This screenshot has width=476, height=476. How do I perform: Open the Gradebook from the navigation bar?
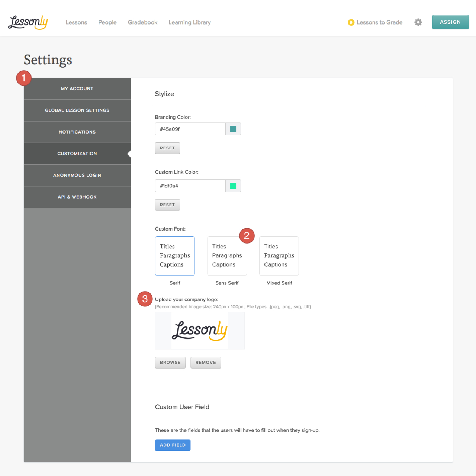pyautogui.click(x=142, y=22)
